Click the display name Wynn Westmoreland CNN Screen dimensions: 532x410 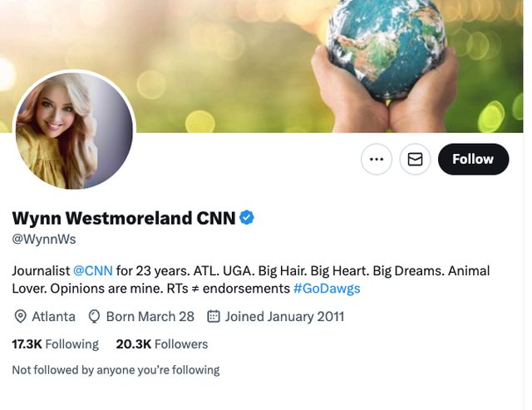pos(124,219)
